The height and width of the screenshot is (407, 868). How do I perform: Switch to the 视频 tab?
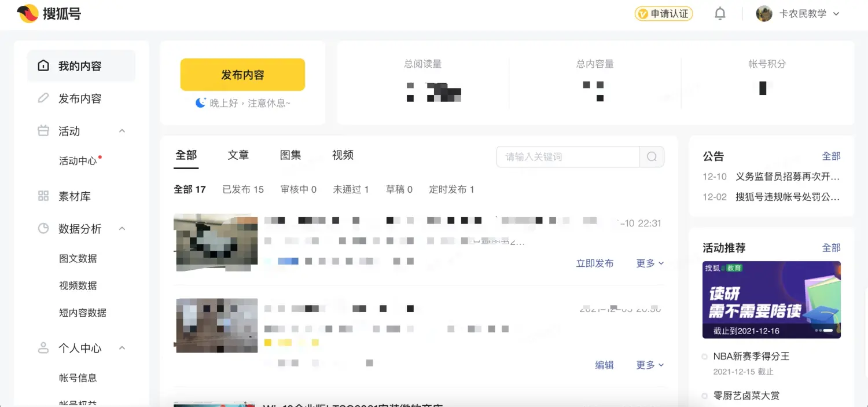pos(342,155)
